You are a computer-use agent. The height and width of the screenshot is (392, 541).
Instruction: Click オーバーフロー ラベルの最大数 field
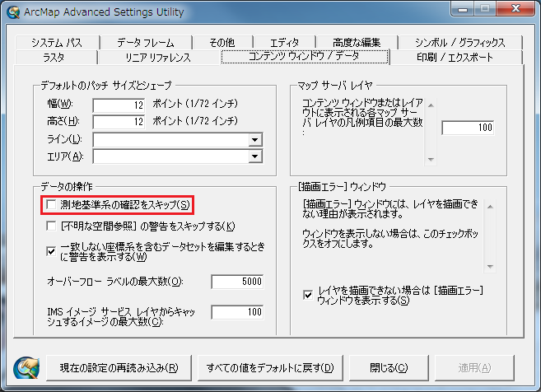pyautogui.click(x=237, y=282)
